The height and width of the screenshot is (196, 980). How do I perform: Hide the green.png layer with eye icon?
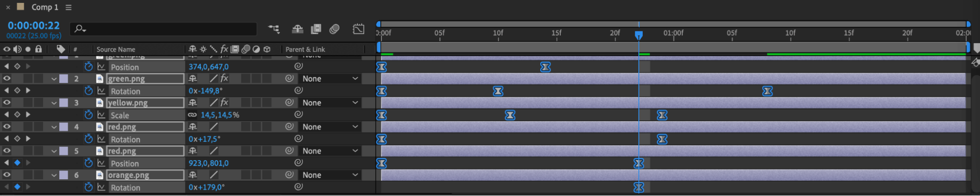pos(7,79)
